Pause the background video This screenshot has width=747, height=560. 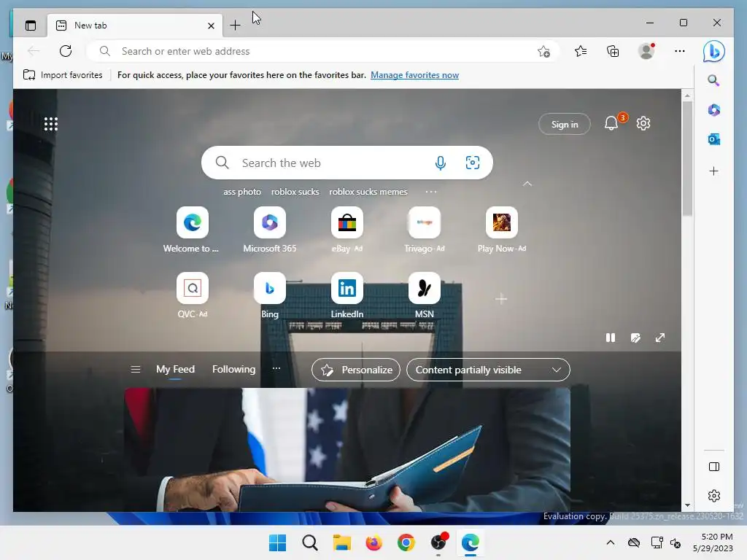click(x=611, y=338)
